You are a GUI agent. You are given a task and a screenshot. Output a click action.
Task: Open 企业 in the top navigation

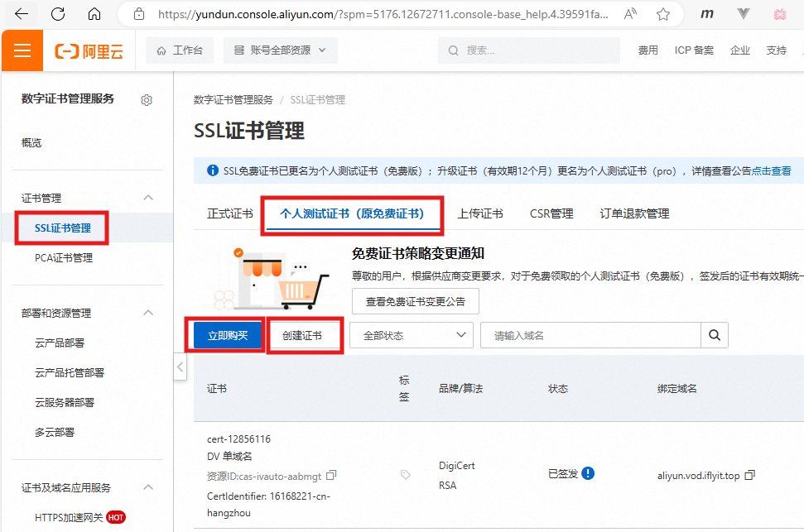pyautogui.click(x=740, y=50)
